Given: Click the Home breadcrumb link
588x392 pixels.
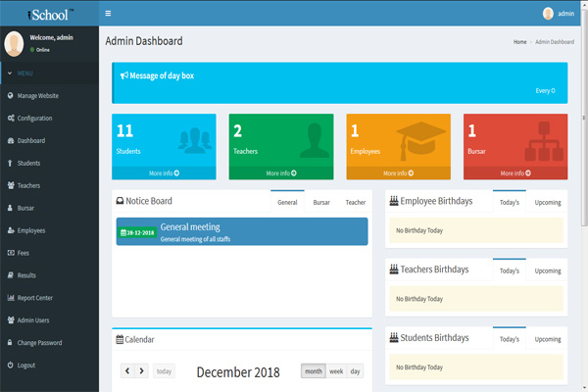Looking at the screenshot, I should tap(519, 42).
